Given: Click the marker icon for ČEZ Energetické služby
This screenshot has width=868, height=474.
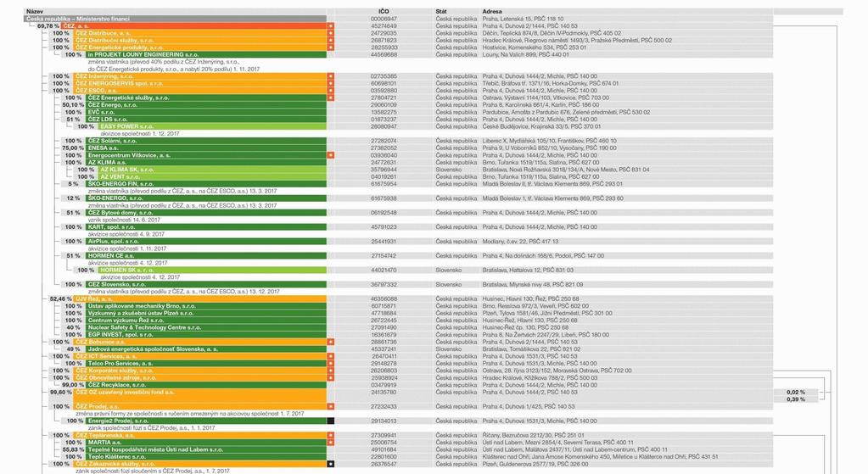Looking at the screenshot, I should (330, 98).
